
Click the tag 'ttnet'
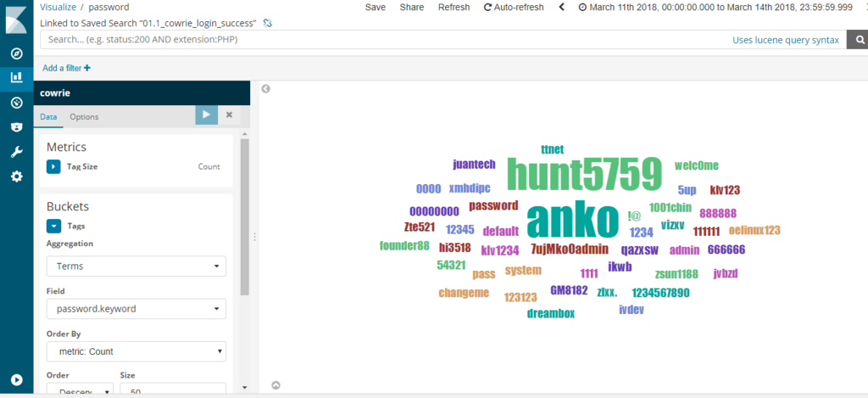click(553, 149)
